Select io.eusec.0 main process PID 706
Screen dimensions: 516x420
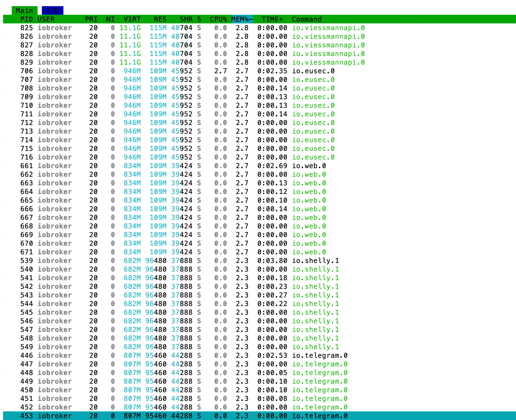(259, 71)
